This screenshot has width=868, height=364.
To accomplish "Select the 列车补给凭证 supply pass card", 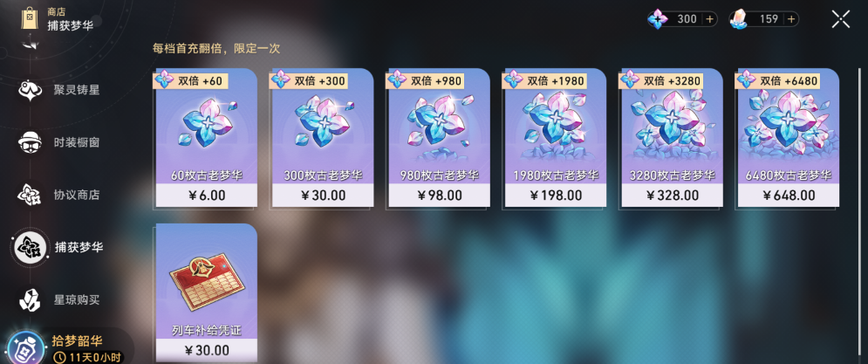I will click(207, 293).
